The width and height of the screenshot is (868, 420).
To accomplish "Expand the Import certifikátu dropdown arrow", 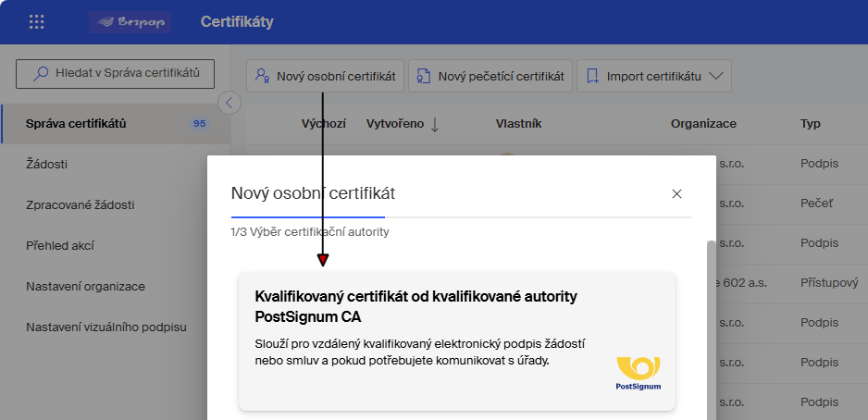I will pos(715,77).
